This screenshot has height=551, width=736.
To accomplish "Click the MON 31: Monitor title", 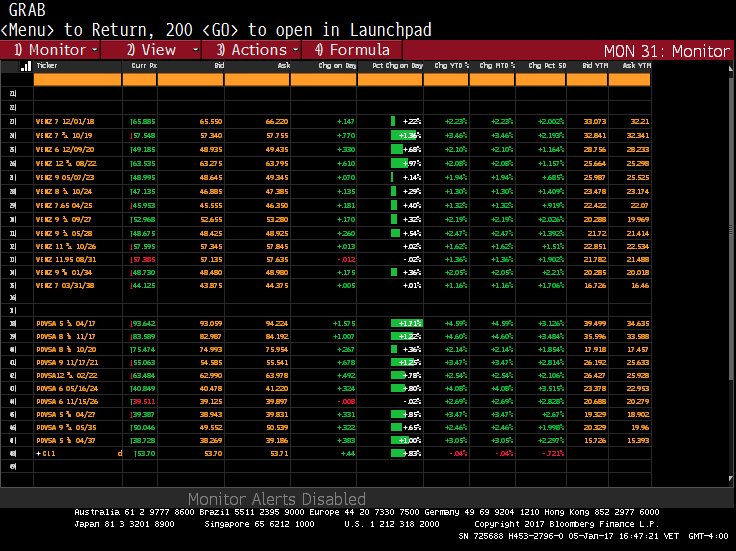I will coord(667,51).
